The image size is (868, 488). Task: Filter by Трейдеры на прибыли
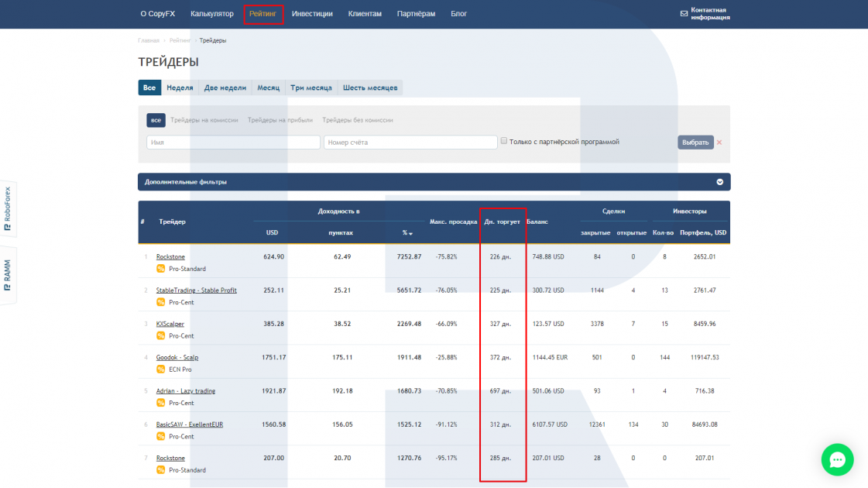[x=280, y=120]
